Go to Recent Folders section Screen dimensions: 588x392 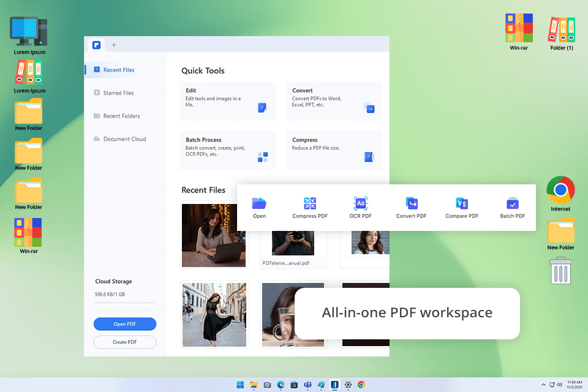coord(116,116)
